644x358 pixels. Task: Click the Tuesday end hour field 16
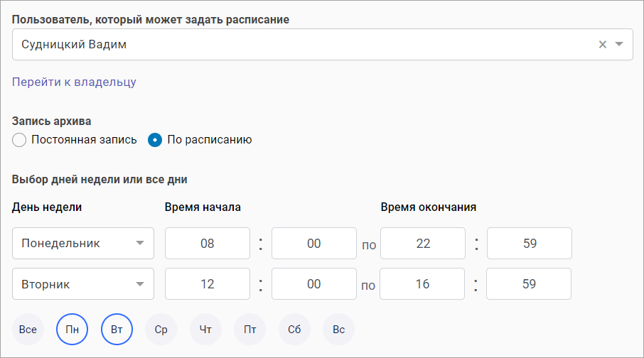coord(423,284)
